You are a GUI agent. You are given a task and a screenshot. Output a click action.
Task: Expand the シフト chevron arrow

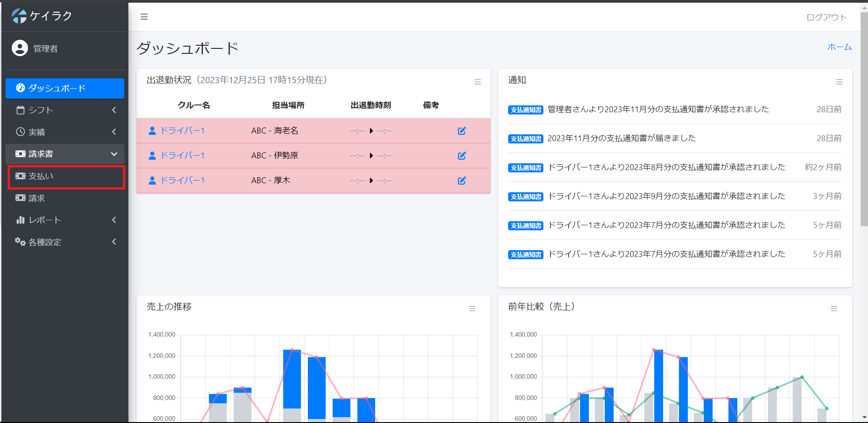[x=114, y=110]
